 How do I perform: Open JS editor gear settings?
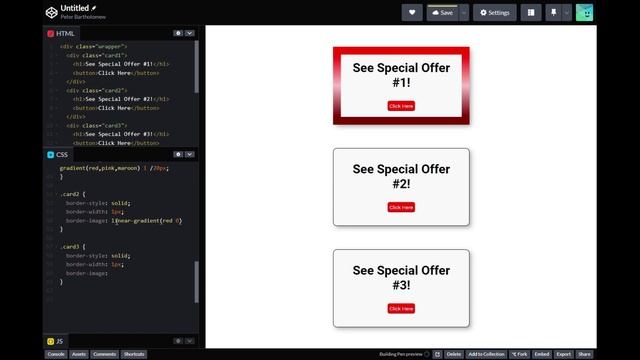[178, 341]
